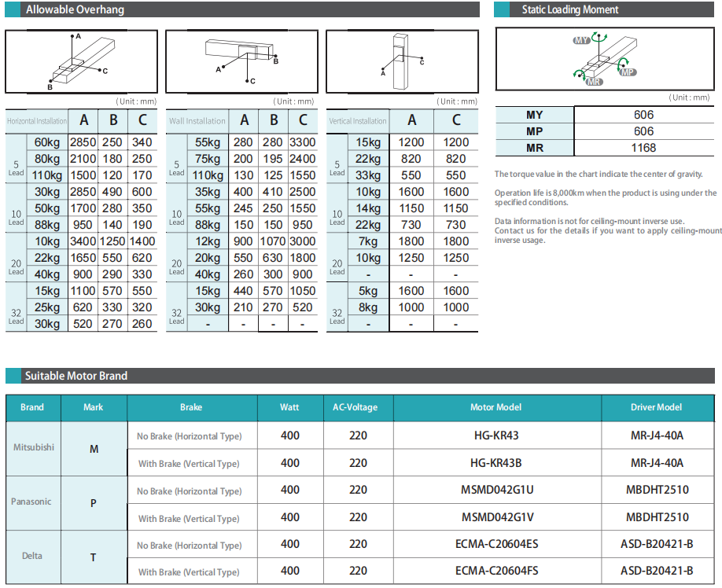Image resolution: width=722 pixels, height=588 pixels.
Task: Click the Mitsubishi brand cell
Action: coord(34,447)
